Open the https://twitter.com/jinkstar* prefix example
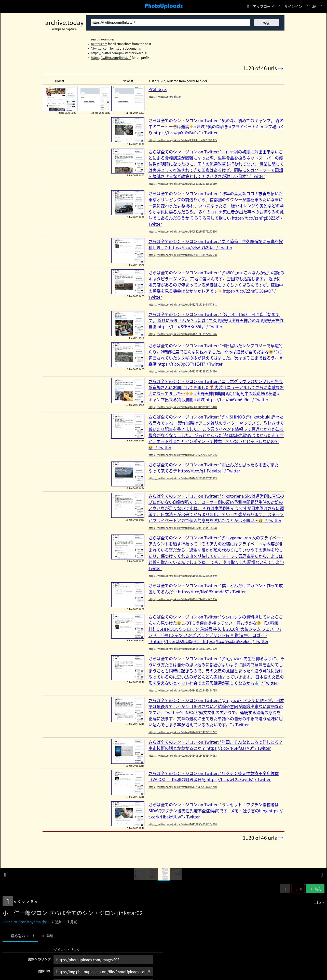The width and height of the screenshot is (327, 980). (x=111, y=58)
